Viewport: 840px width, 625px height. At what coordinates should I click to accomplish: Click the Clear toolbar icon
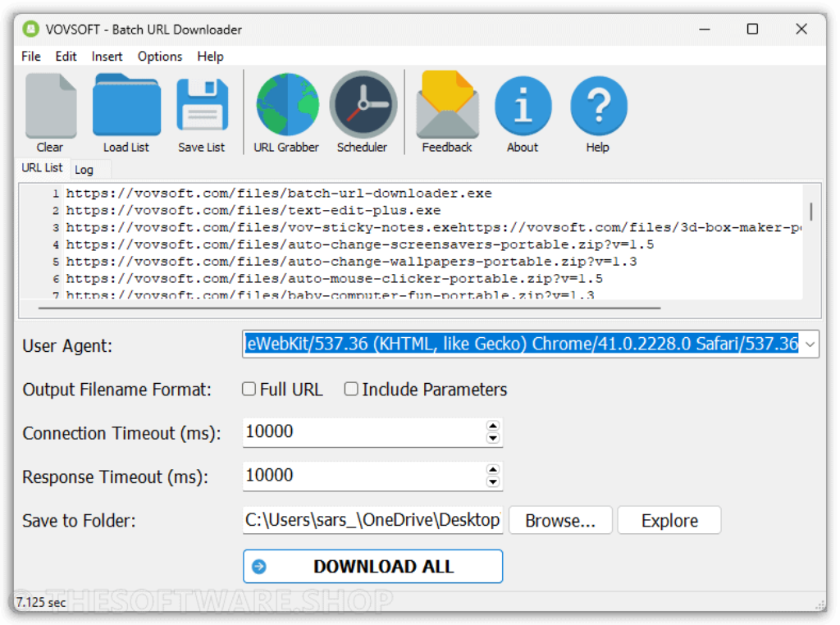[50, 106]
